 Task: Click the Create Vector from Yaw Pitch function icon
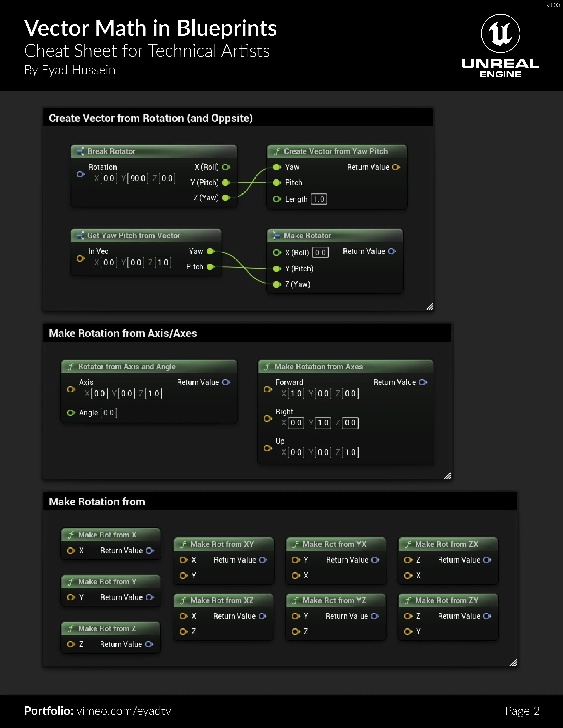pos(277,152)
